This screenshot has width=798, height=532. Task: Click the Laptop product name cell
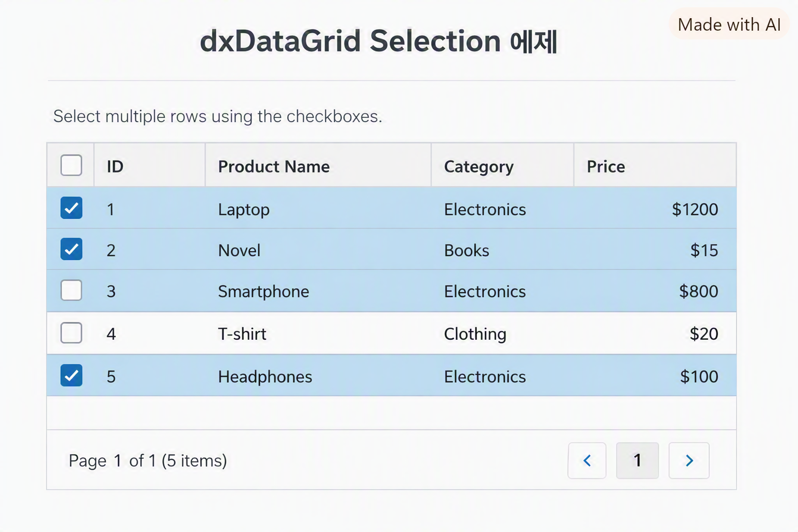click(x=318, y=209)
